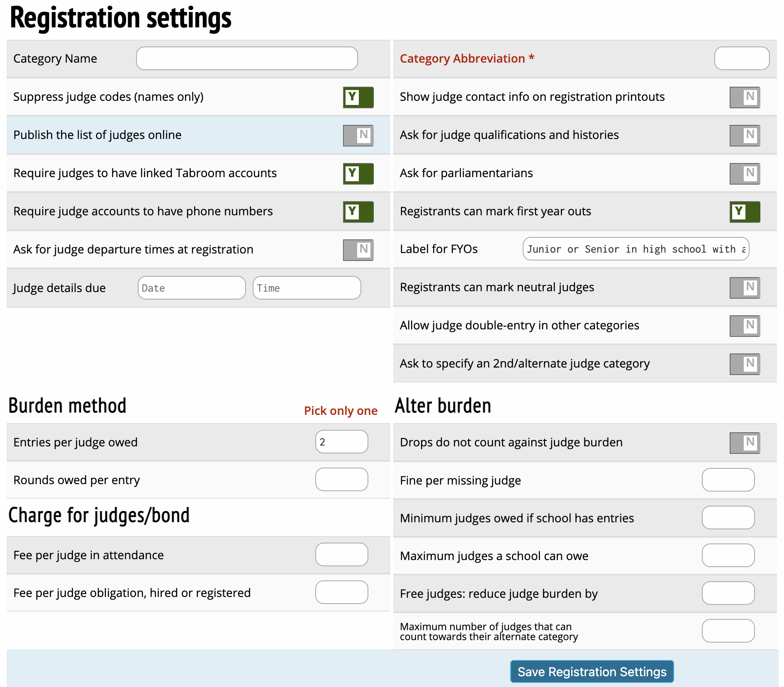Turn off Registrants can mark first year outs
Viewport: 784px width, 687px height.
point(745,212)
